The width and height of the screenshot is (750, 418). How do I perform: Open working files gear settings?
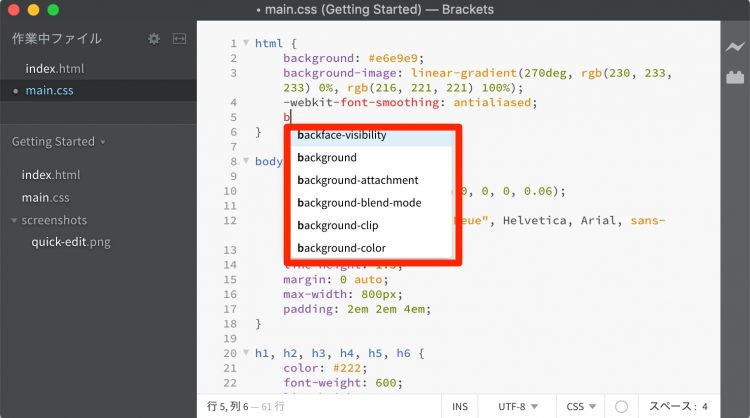[x=154, y=39]
